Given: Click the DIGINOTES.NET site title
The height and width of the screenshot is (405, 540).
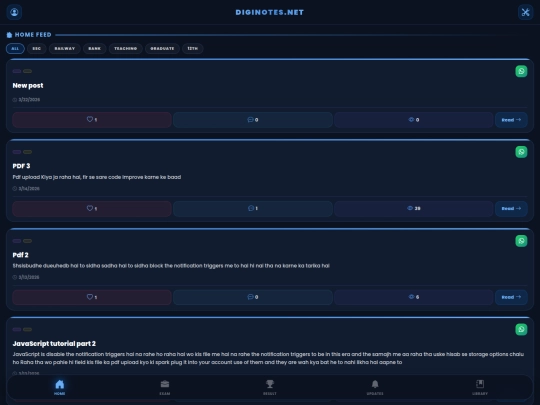Looking at the screenshot, I should click(270, 12).
